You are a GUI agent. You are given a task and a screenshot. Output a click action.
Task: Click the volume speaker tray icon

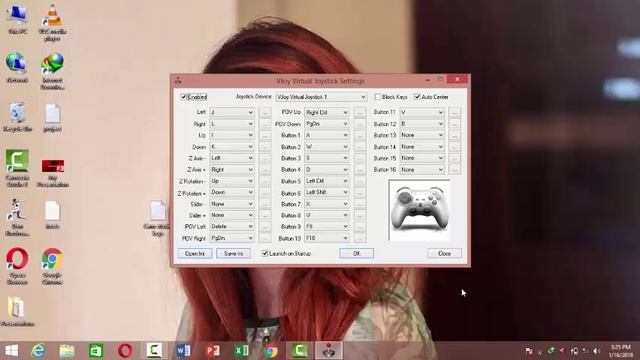[x=597, y=351]
